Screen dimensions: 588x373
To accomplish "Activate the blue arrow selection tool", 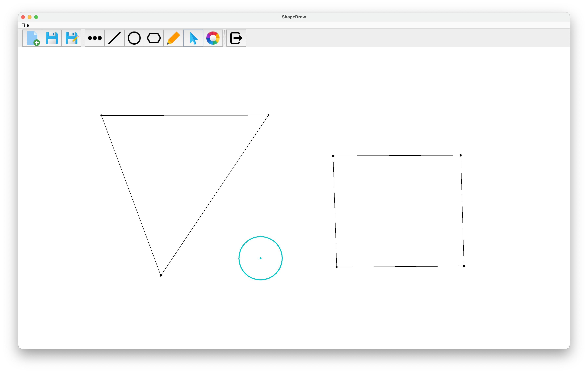I will [x=193, y=38].
